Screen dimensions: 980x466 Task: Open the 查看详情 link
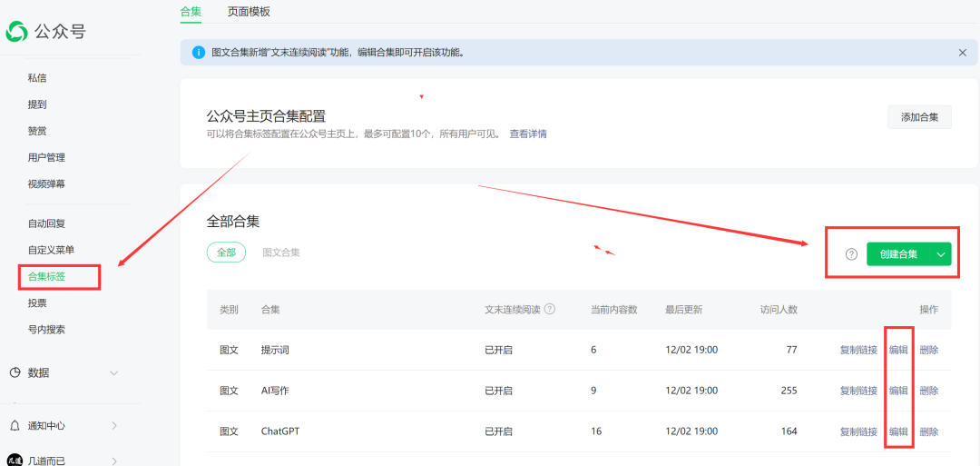tap(528, 134)
